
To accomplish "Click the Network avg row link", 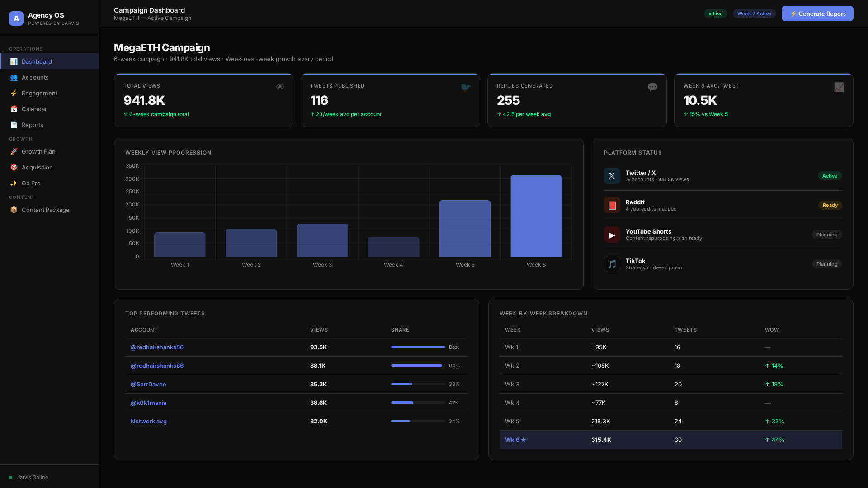I will point(149,421).
